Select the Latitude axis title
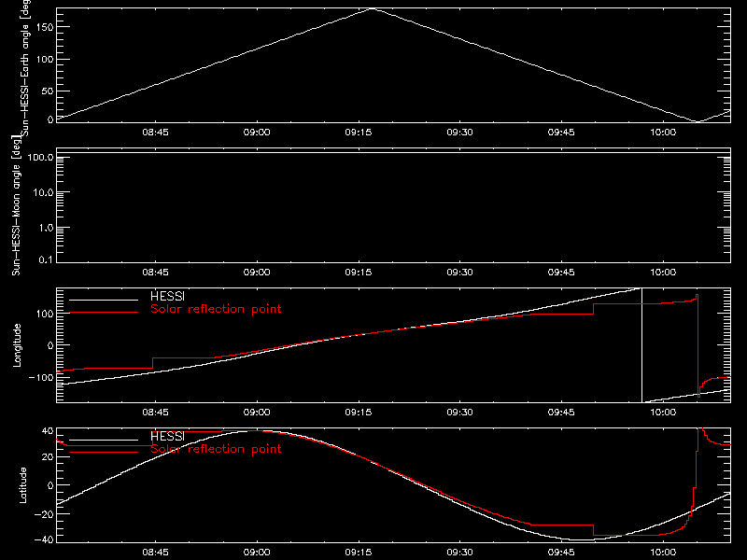Screen dimensions: 747x560 tap(22, 485)
